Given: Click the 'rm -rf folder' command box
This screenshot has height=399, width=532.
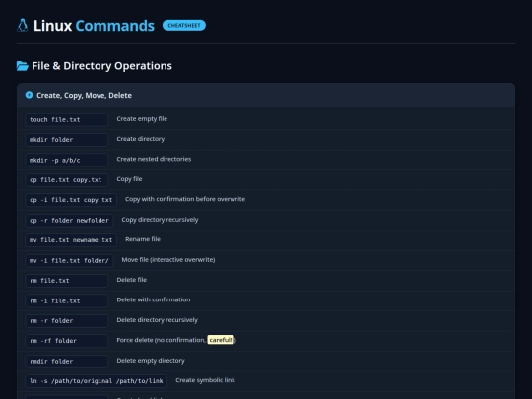Looking at the screenshot, I should [67, 341].
